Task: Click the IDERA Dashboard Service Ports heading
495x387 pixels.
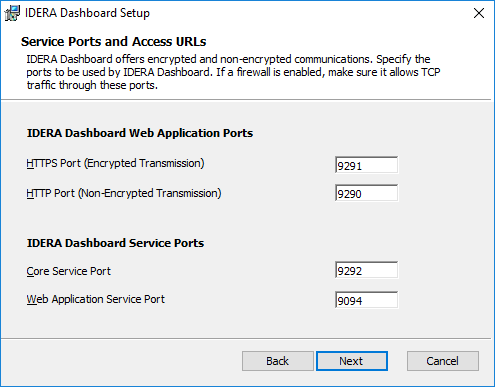Action: [115, 243]
